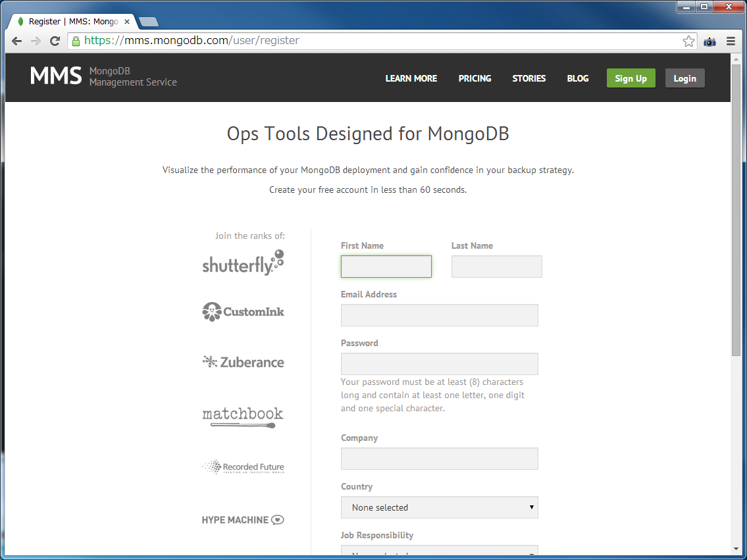
Task: Click the bookmark star icon
Action: pos(688,40)
